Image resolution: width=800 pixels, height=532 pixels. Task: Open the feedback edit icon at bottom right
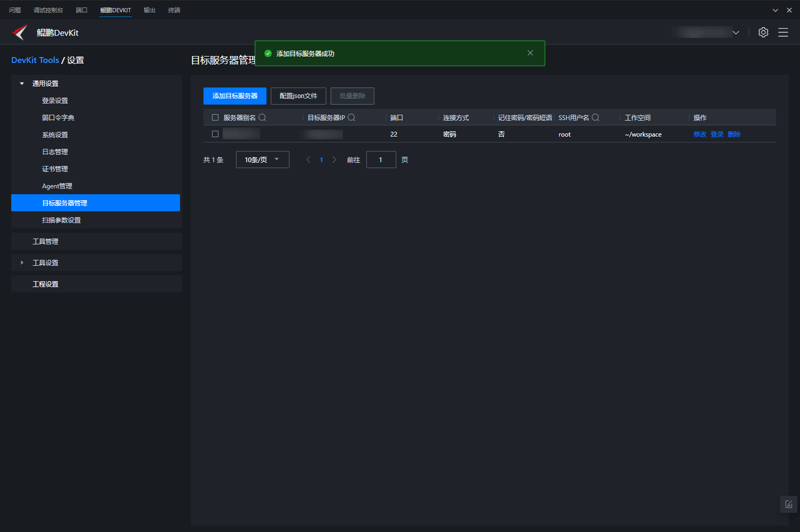[x=789, y=504]
